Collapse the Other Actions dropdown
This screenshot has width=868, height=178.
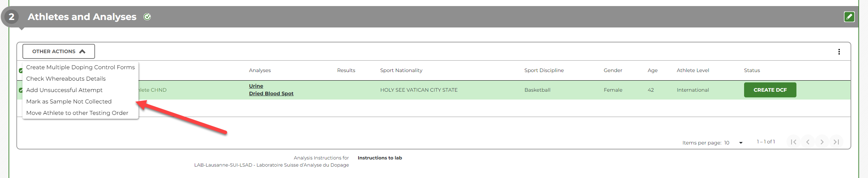coord(59,51)
